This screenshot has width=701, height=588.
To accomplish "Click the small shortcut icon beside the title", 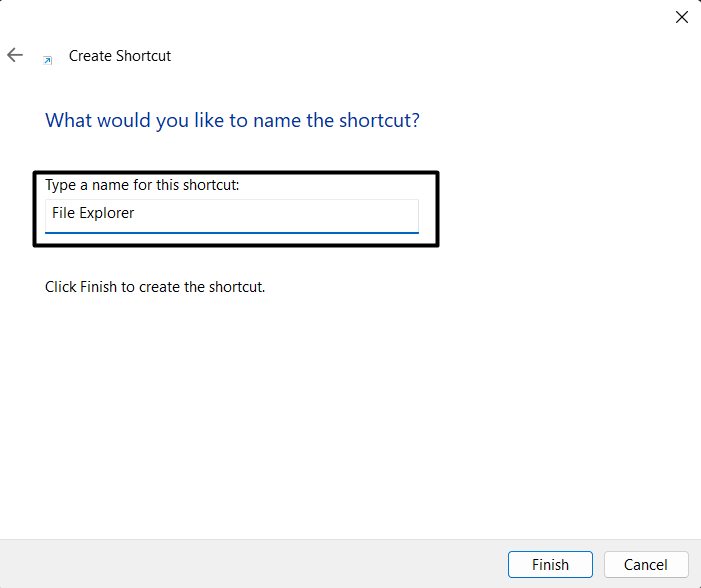I will pos(47,59).
